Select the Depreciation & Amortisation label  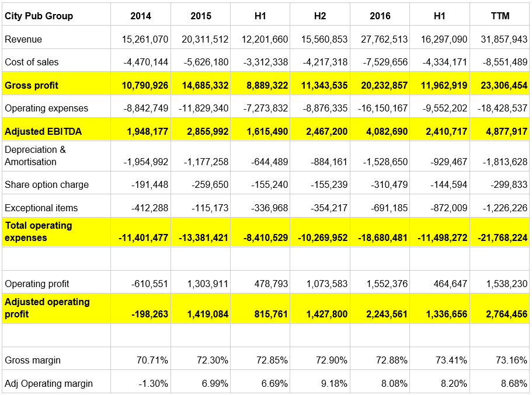click(35, 156)
